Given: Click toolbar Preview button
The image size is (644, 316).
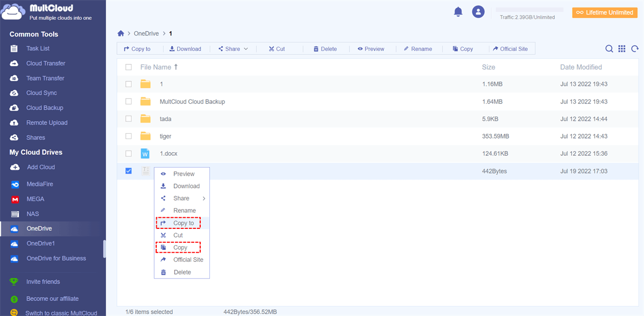Looking at the screenshot, I should tap(371, 49).
